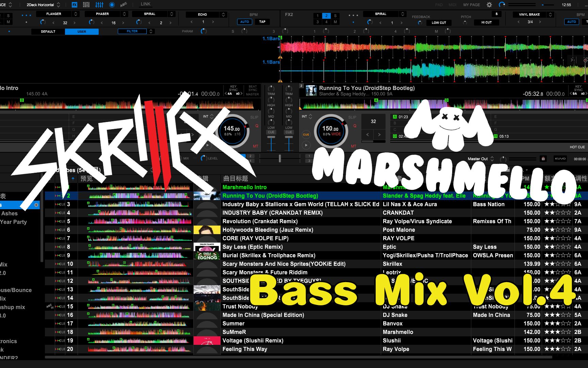Open the MIDI tab
The height and width of the screenshot is (368, 588).
pyautogui.click(x=453, y=5)
